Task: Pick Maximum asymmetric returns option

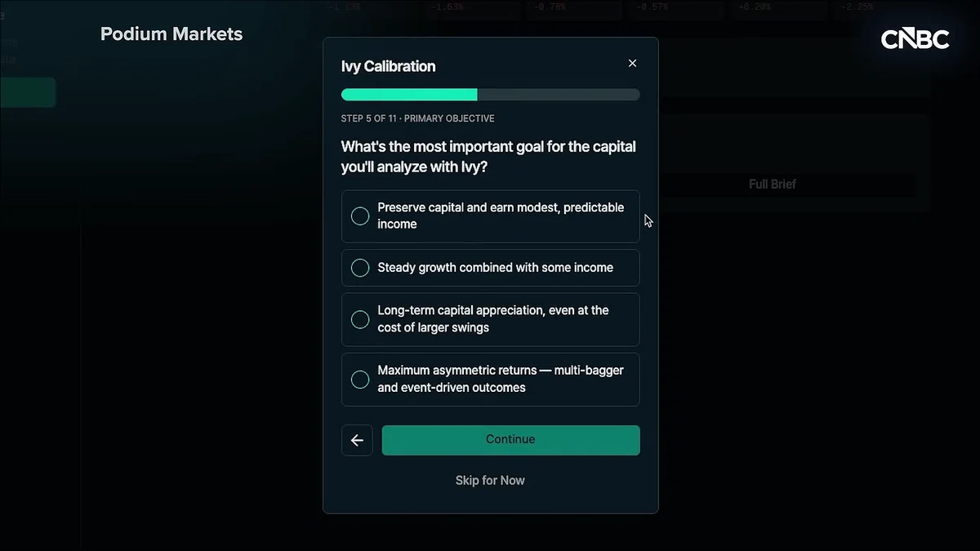Action: point(490,379)
